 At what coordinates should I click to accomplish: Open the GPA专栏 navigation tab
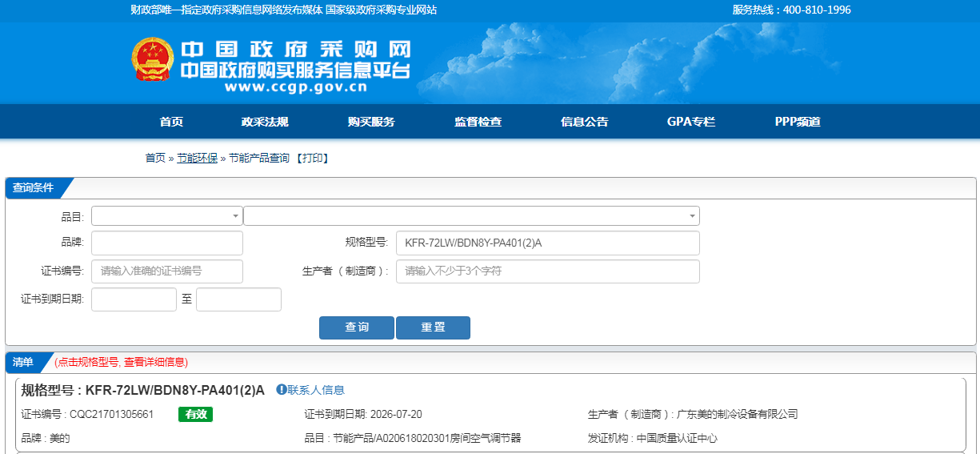pos(691,122)
